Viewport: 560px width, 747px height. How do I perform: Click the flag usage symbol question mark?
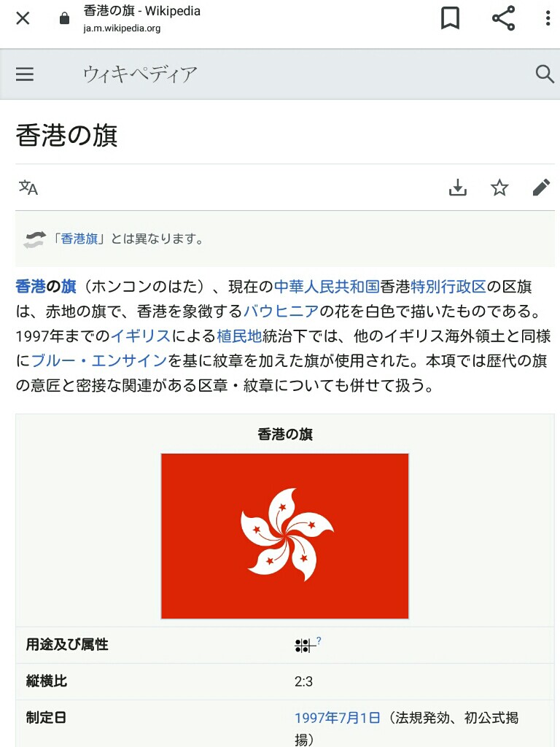[319, 640]
